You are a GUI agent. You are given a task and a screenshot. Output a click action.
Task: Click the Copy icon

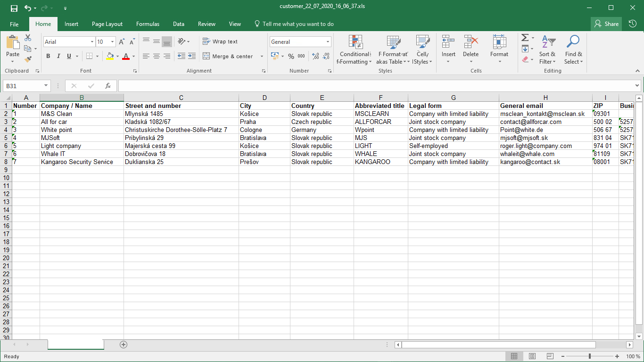(28, 49)
